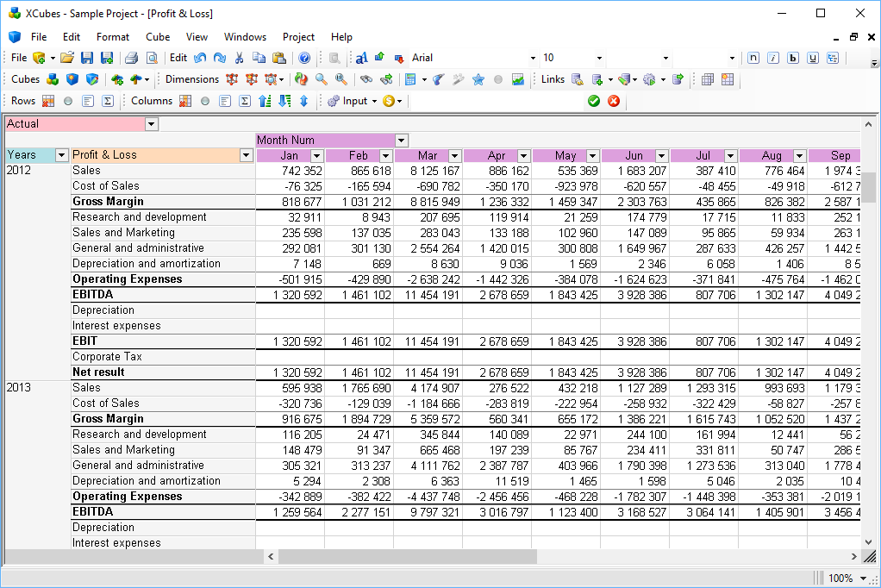Click the Print icon in toolbar
This screenshot has width=881, height=588.
(x=131, y=58)
